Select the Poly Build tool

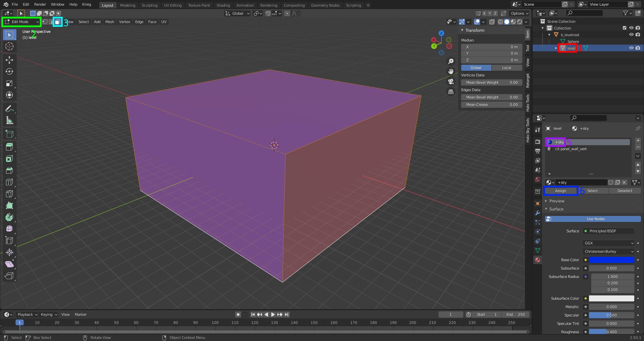9,206
